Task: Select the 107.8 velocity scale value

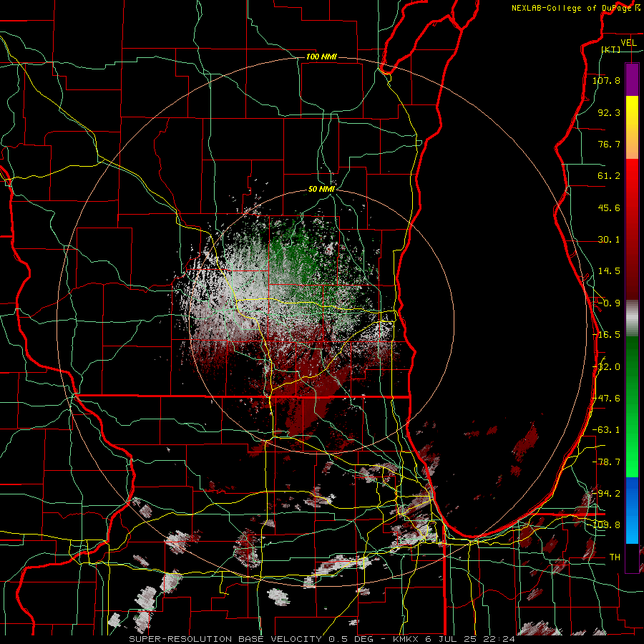Action: (606, 80)
